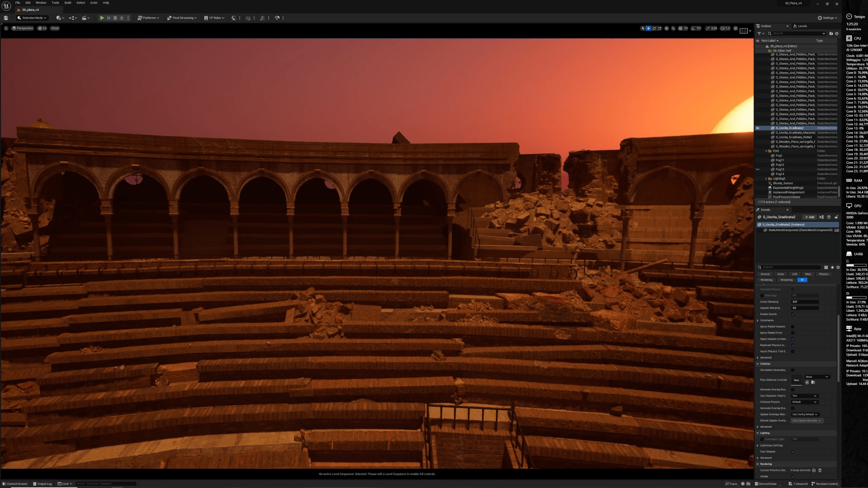
Task: Enable Ignore Radial Impulse checkbox
Action: 793,327
